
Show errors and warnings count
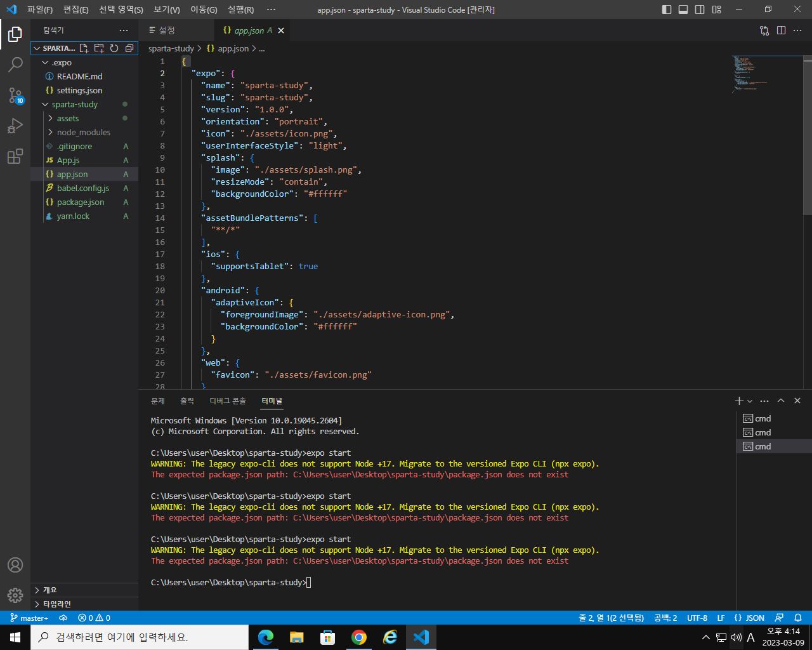click(x=94, y=618)
